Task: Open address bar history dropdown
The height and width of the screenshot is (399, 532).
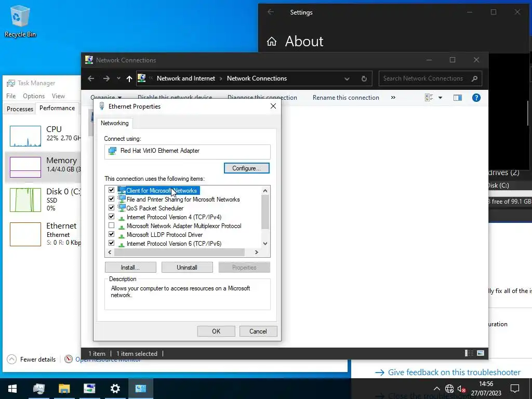Action: 347,79
